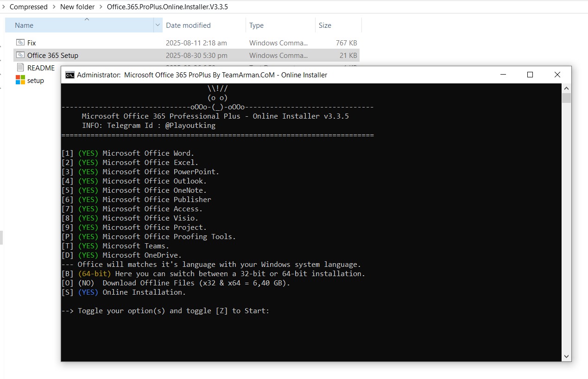Viewport: 588px width, 379px height.
Task: Click console scrollbar down arrow
Action: pyautogui.click(x=566, y=357)
